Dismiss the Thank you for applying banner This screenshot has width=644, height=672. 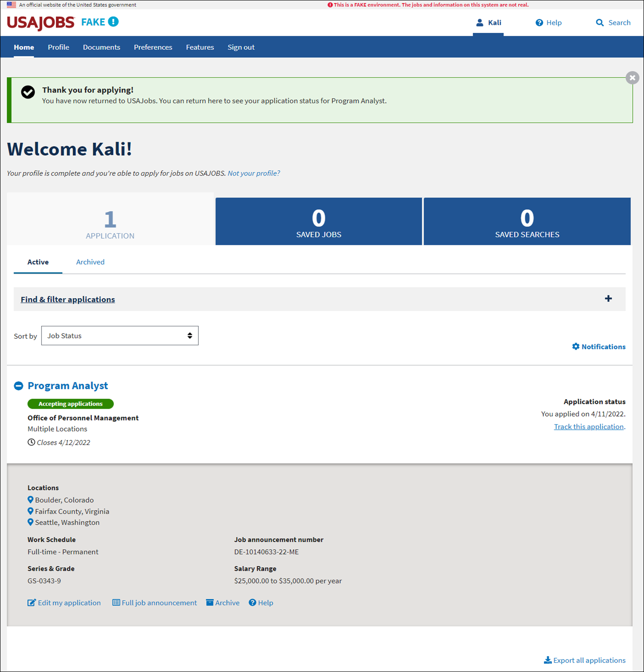point(632,78)
